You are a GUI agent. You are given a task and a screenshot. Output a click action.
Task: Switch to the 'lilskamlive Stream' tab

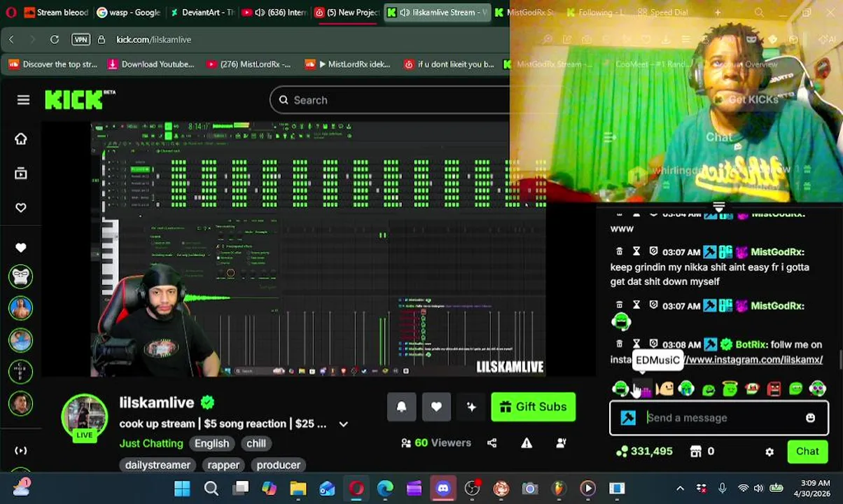pyautogui.click(x=437, y=12)
